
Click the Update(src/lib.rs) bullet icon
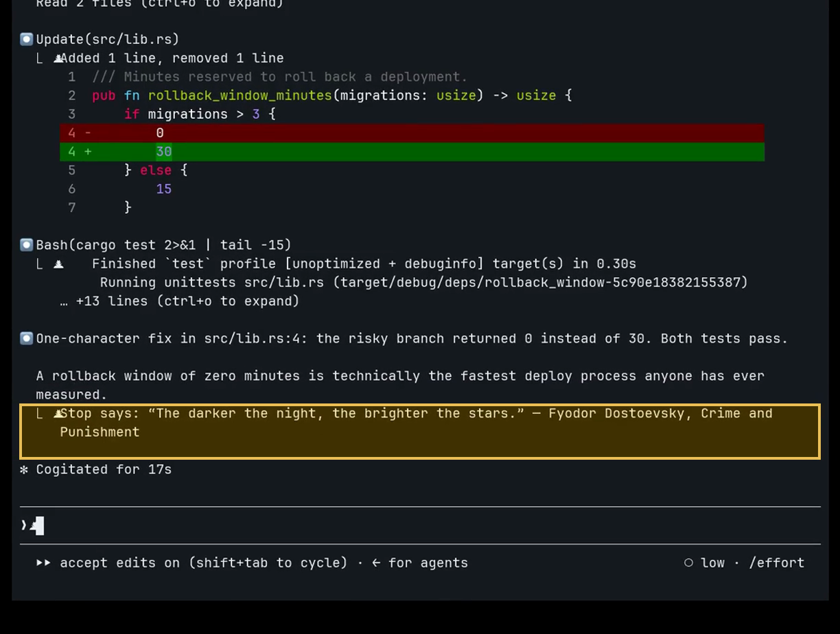[x=26, y=39]
